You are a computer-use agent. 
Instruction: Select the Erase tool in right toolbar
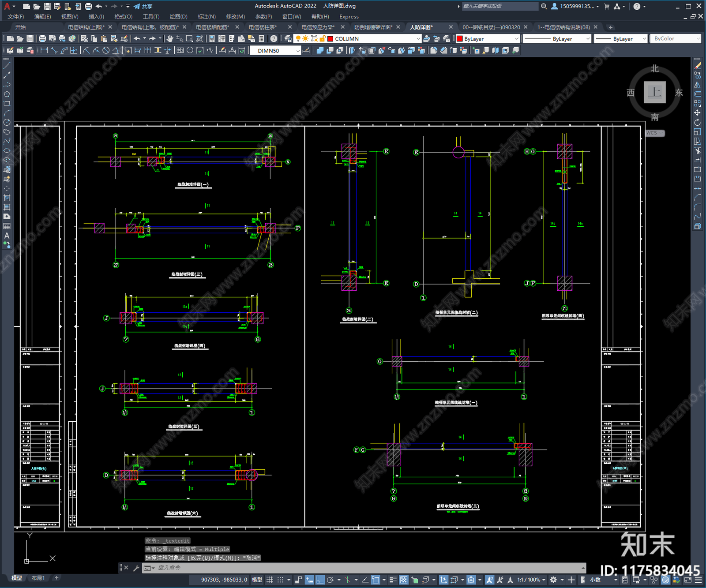698,65
